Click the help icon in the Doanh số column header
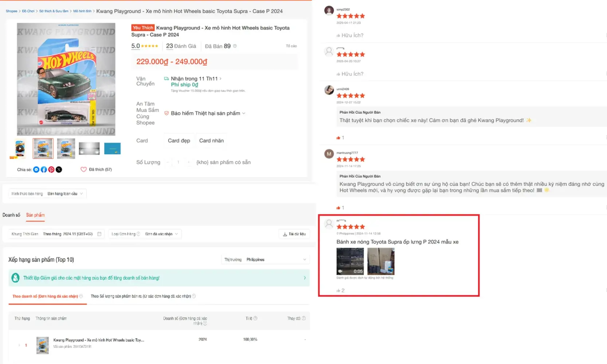Screen dimensions: 607x364 pyautogui.click(x=205, y=323)
